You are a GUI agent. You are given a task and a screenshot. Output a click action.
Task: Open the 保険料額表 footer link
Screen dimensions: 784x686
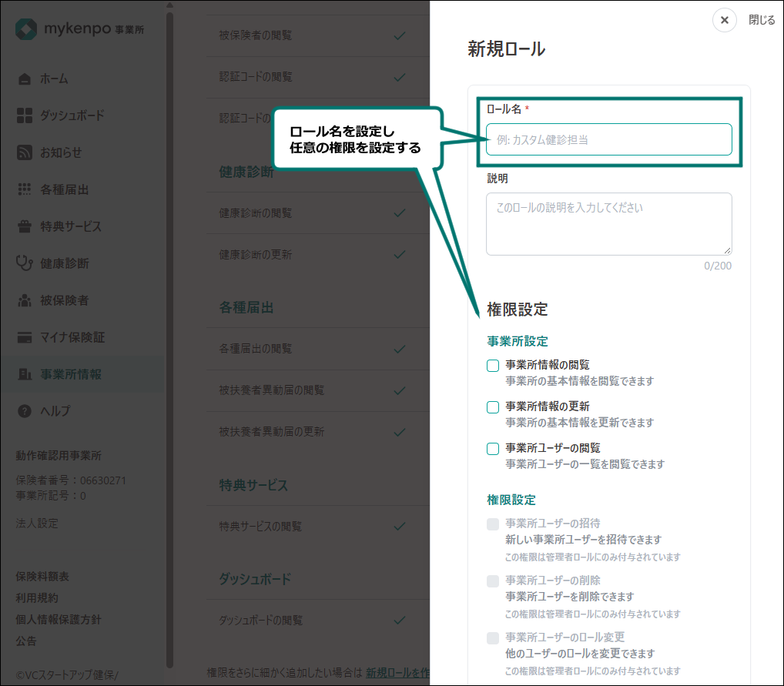coord(42,577)
